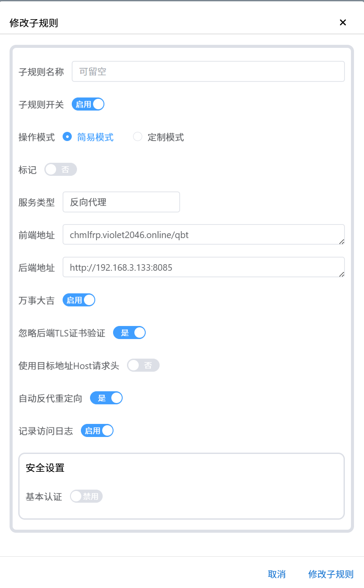Disable the 万事大吉 switch
Screen dimensions: 364x588
click(x=79, y=300)
